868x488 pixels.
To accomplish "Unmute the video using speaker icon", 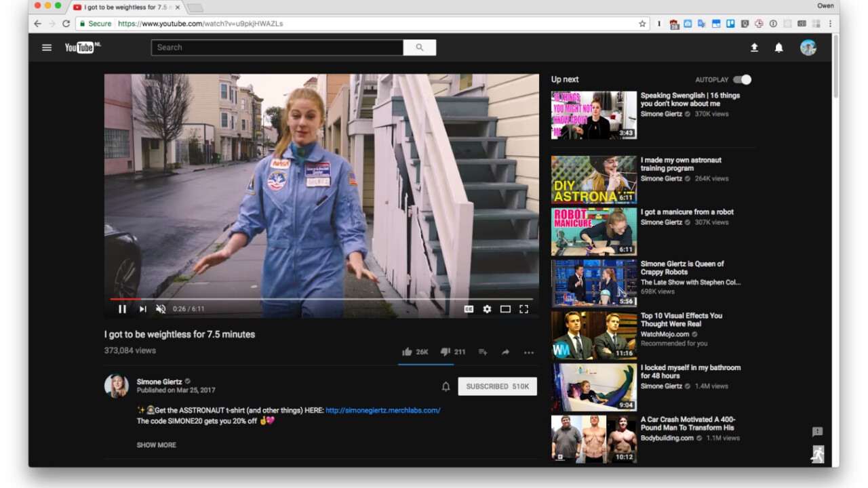I will (x=161, y=309).
